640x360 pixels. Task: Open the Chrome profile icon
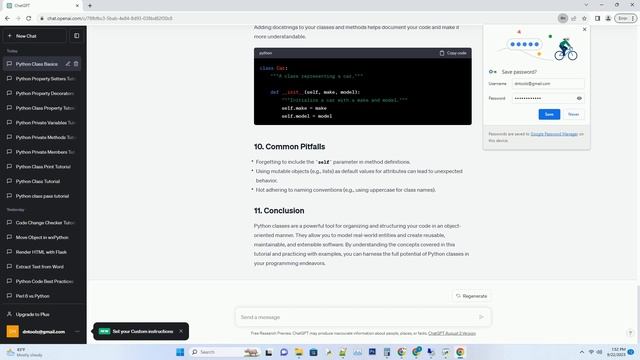click(x=608, y=18)
